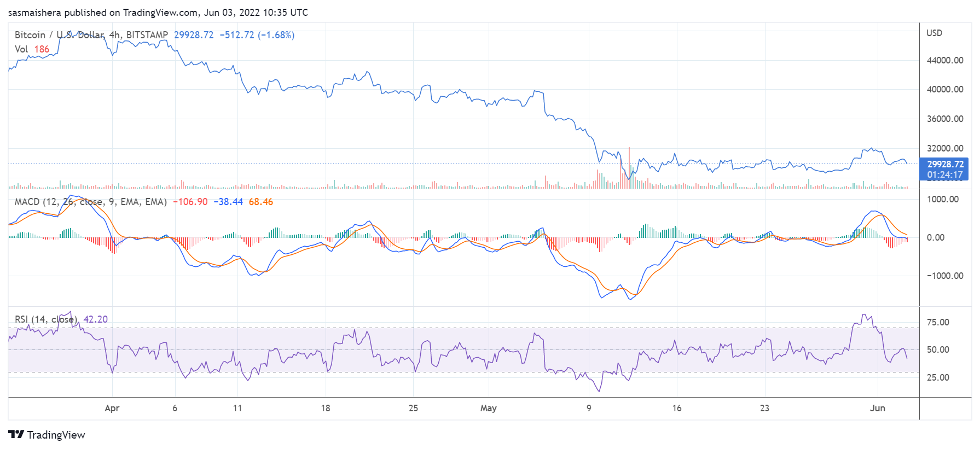
Task: Click the price change -512.72 (-1.68%)
Action: (257, 35)
